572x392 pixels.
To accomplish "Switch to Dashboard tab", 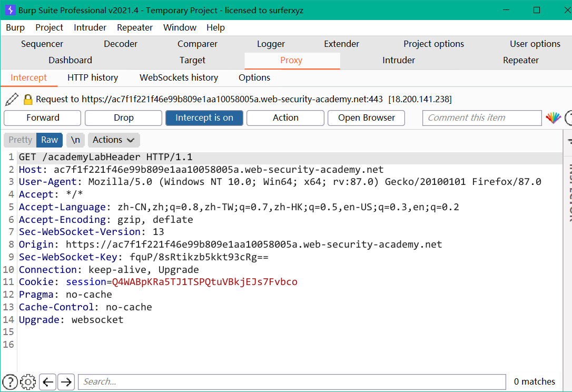I will coord(71,60).
